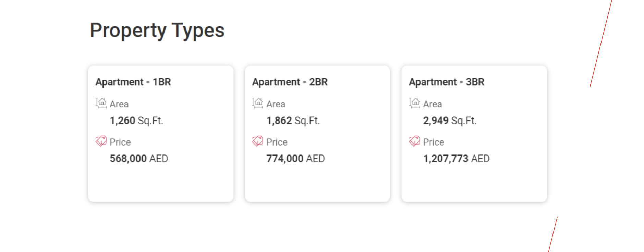Click the price tag icon in 3BR card
The height and width of the screenshot is (252, 644).
414,141
